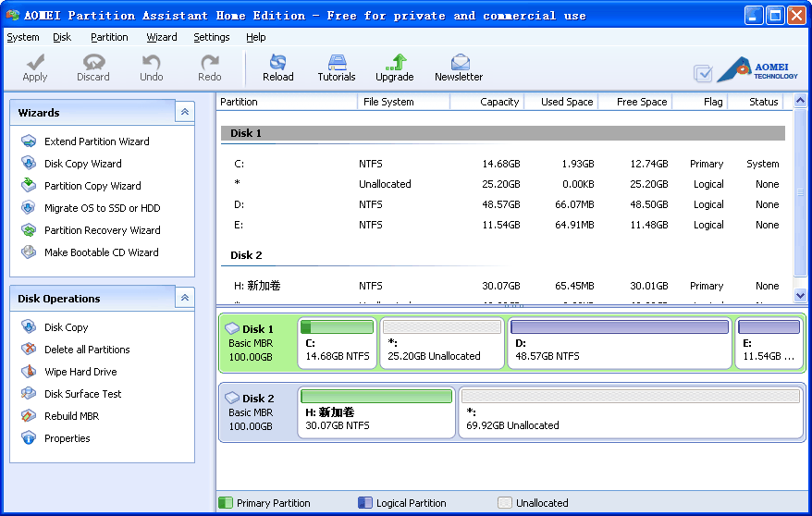Click the Make Bootable CD Wizard icon
The width and height of the screenshot is (812, 516).
(29, 252)
